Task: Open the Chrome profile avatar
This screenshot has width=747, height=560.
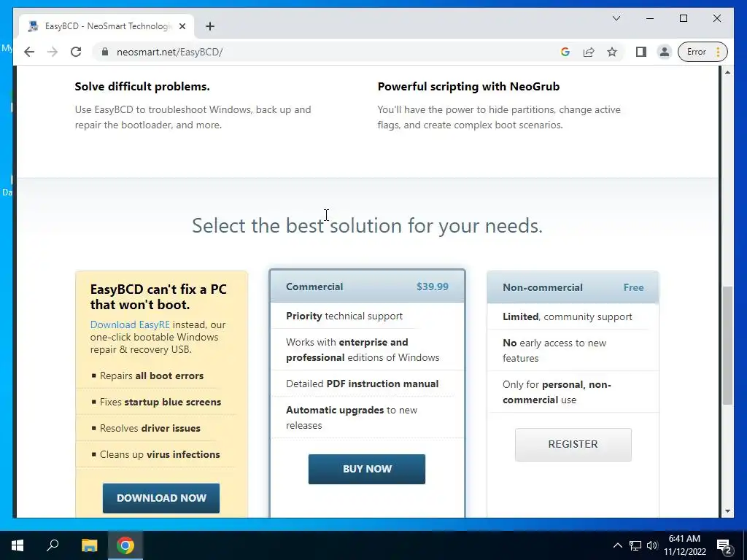Action: 664,52
